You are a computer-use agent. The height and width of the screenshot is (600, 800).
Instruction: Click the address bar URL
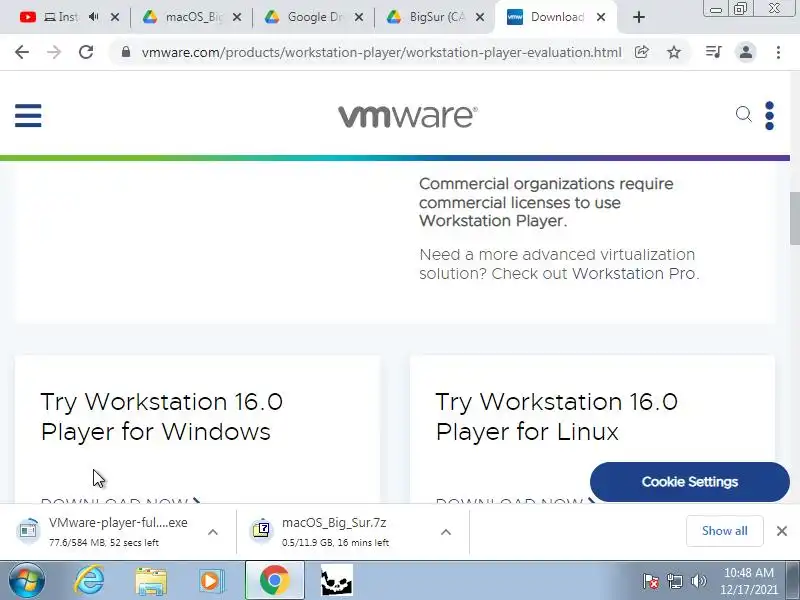382,52
